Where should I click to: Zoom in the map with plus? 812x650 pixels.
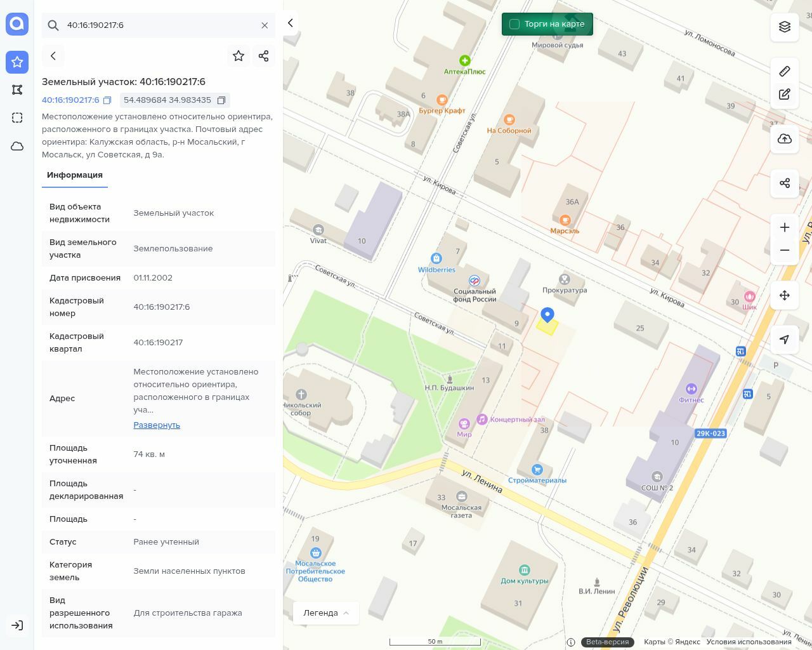(785, 227)
